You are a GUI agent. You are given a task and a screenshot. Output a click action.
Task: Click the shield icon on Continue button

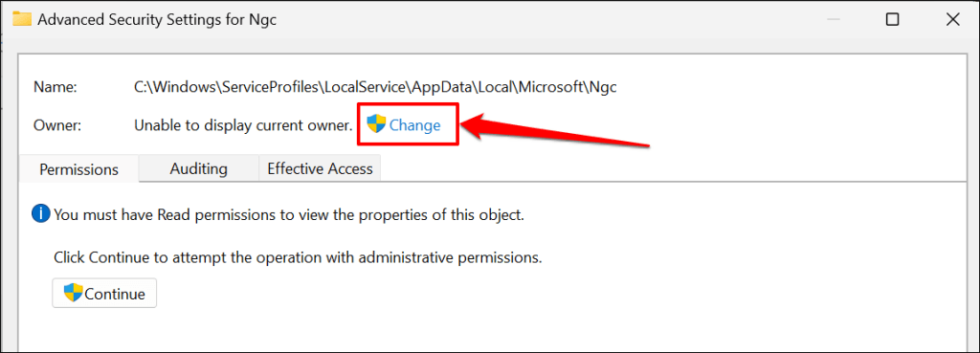pos(74,293)
